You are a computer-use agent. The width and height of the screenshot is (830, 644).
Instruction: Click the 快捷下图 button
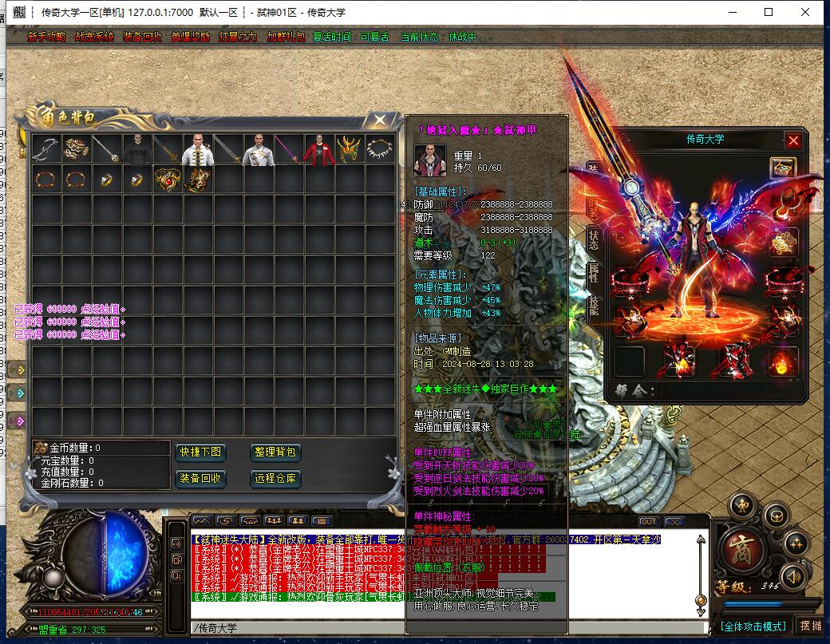[x=200, y=452]
